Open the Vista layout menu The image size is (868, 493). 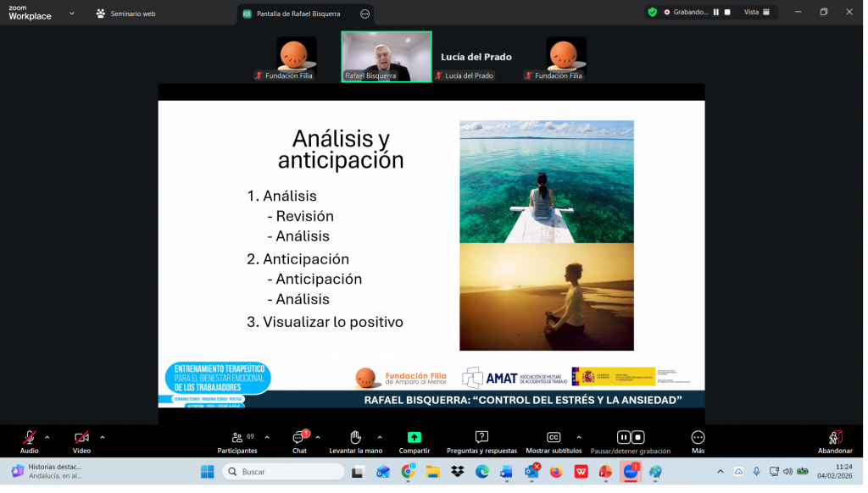756,12
